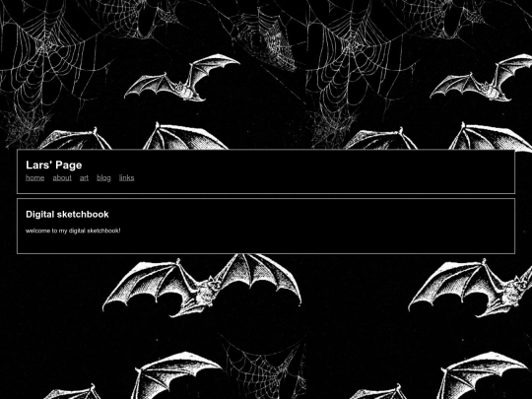Click the spider web at bottom center
The height and width of the screenshot is (399, 532).
(266, 366)
